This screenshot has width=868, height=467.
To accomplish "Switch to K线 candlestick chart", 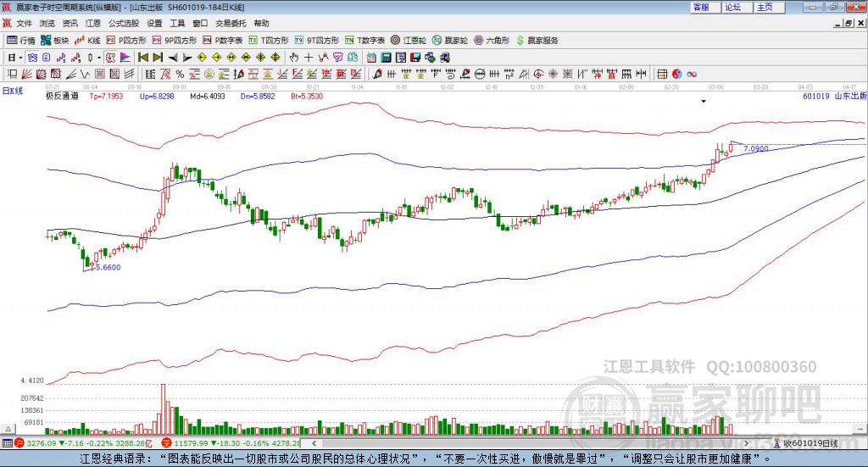I will [88, 40].
